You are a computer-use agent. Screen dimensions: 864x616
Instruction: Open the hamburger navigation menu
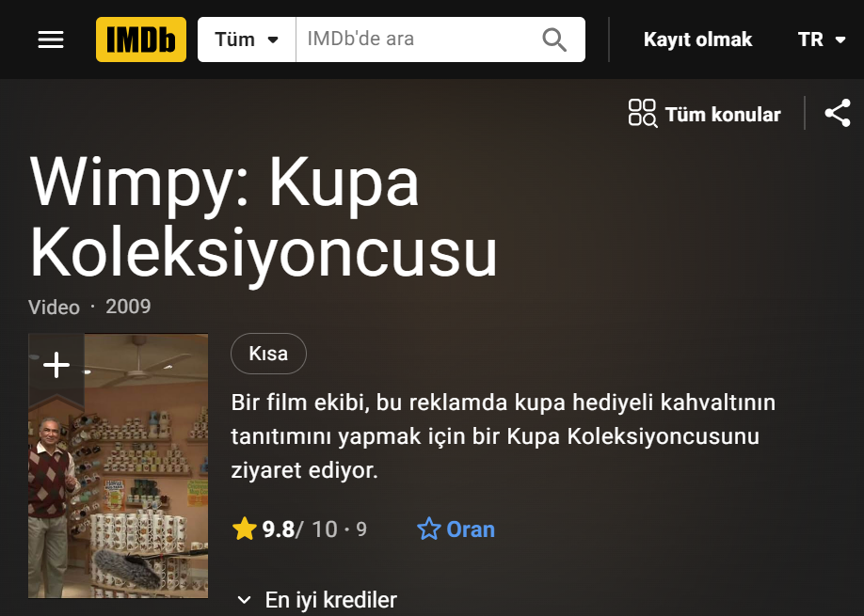tap(51, 39)
